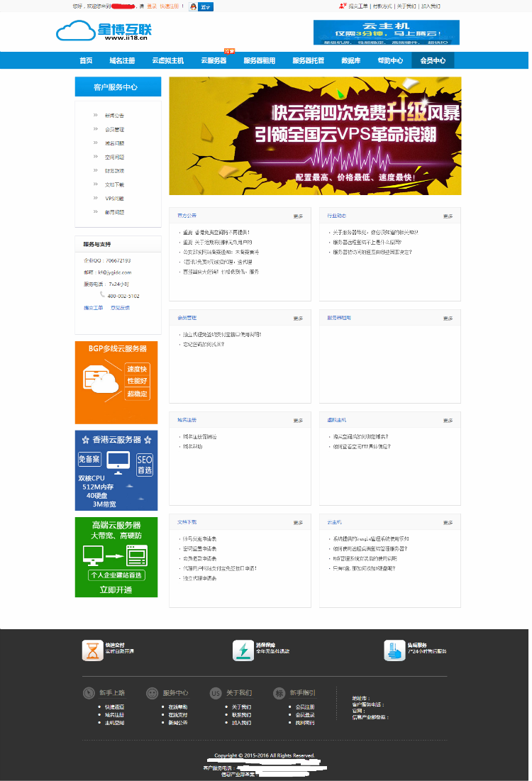Click the 标 icon beside 新手指引
This screenshot has height=781, width=532.
(x=279, y=693)
